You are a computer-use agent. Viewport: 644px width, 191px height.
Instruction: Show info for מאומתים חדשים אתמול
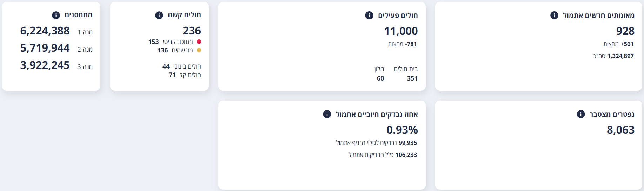554,15
